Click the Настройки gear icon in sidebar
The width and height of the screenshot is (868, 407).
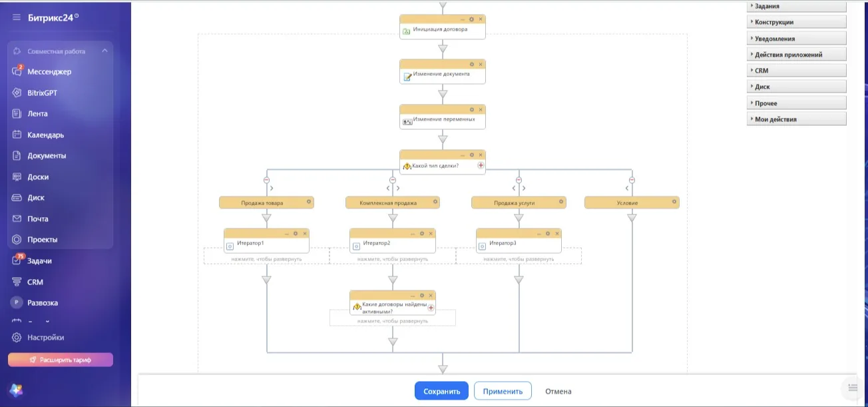coord(17,337)
